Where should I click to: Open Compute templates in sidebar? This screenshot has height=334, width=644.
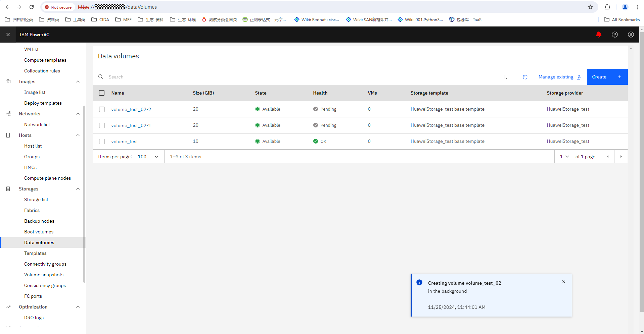coord(45,60)
